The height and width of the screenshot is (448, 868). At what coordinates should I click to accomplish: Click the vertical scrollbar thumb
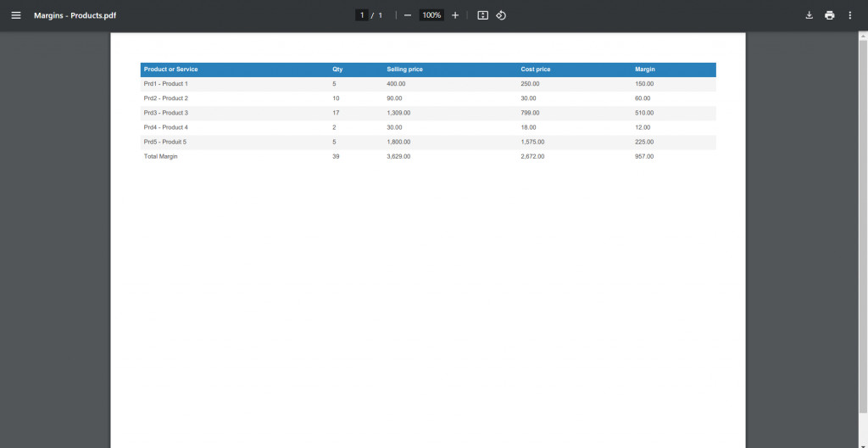coord(863,227)
